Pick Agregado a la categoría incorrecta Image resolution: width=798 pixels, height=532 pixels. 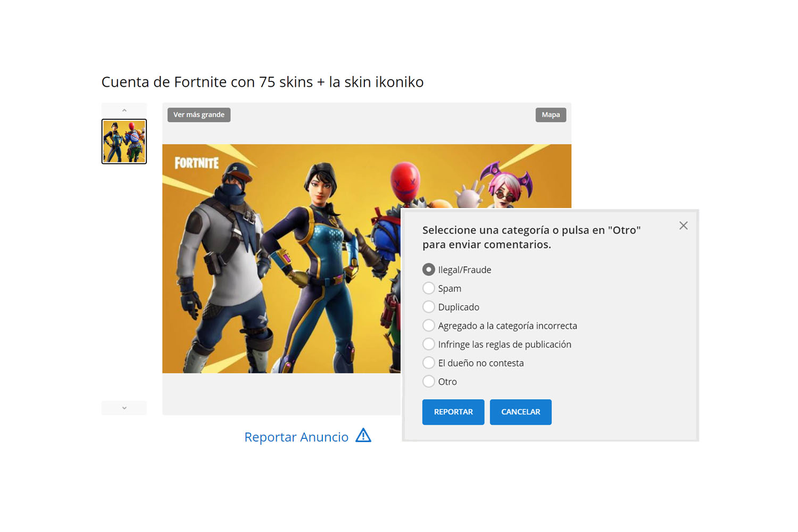429,326
